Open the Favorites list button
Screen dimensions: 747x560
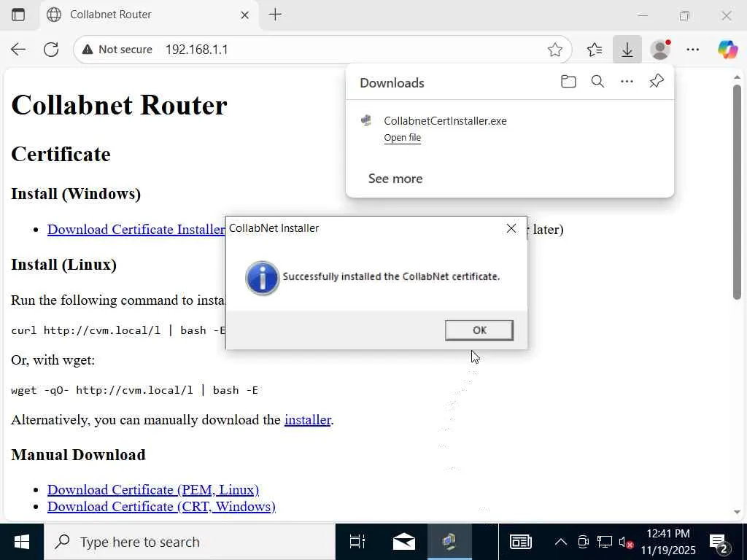click(x=595, y=50)
